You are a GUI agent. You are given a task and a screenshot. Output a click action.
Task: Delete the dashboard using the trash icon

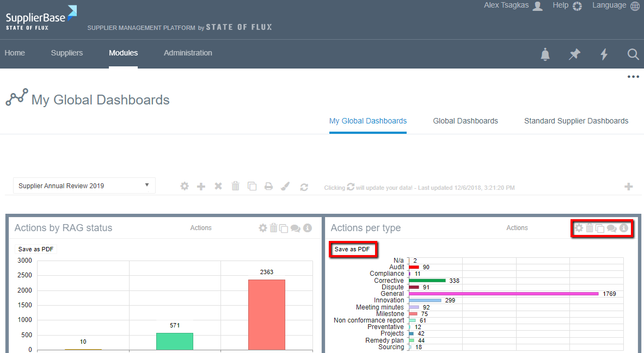(x=235, y=185)
